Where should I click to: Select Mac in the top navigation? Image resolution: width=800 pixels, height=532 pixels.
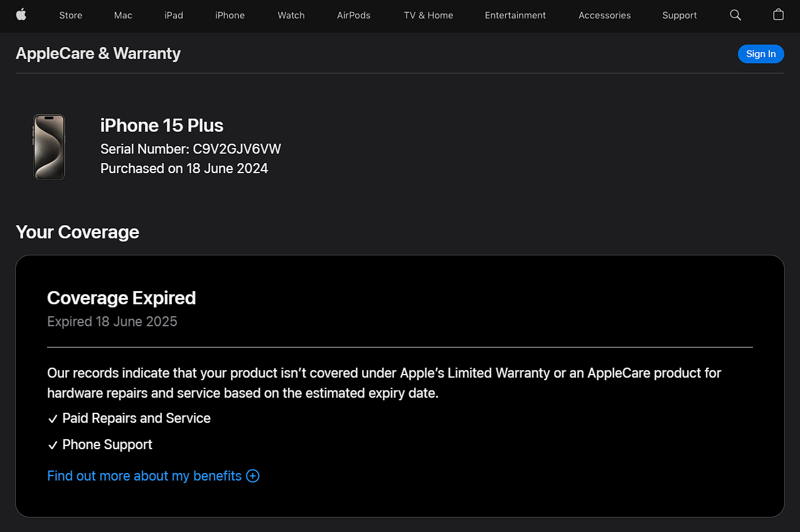click(123, 15)
